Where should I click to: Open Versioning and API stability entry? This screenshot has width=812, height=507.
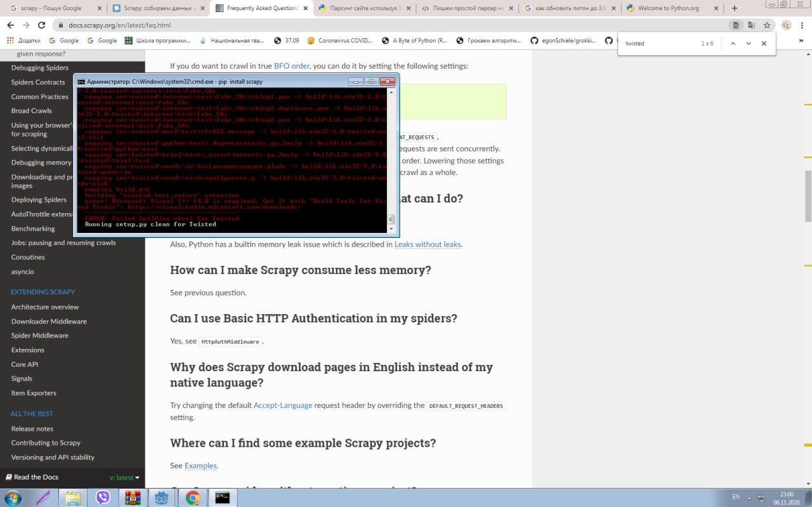click(53, 458)
